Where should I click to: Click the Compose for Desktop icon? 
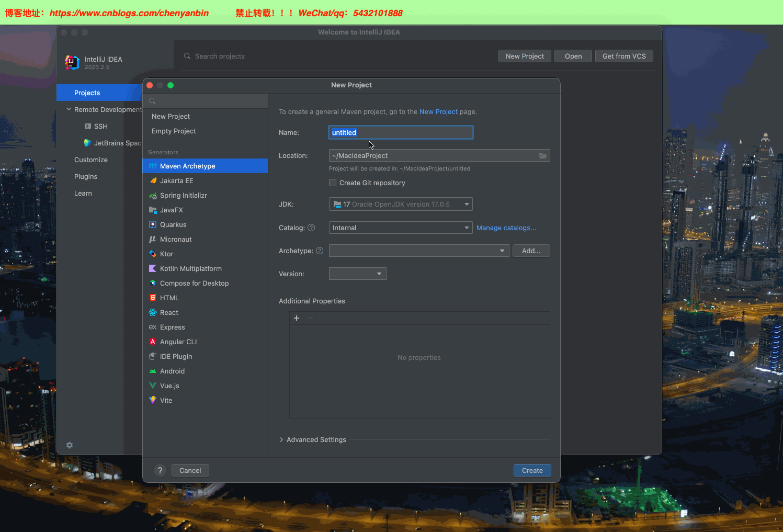pos(153,283)
